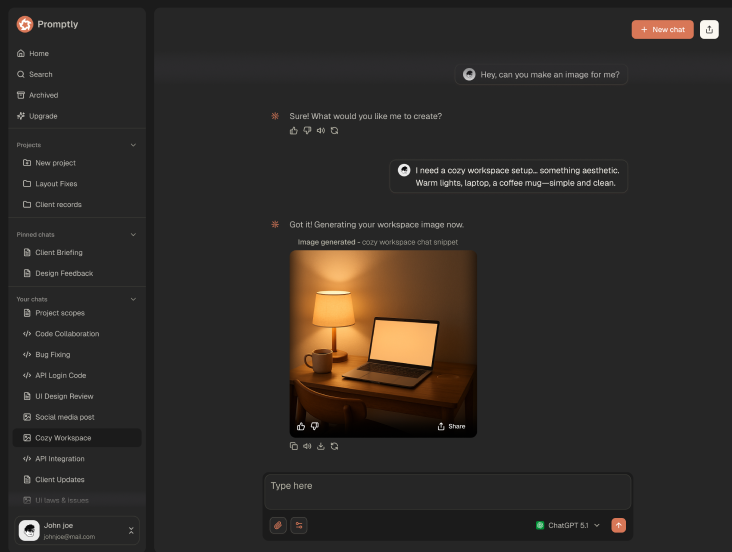Focus the 'Type here' message field

[x=448, y=492]
